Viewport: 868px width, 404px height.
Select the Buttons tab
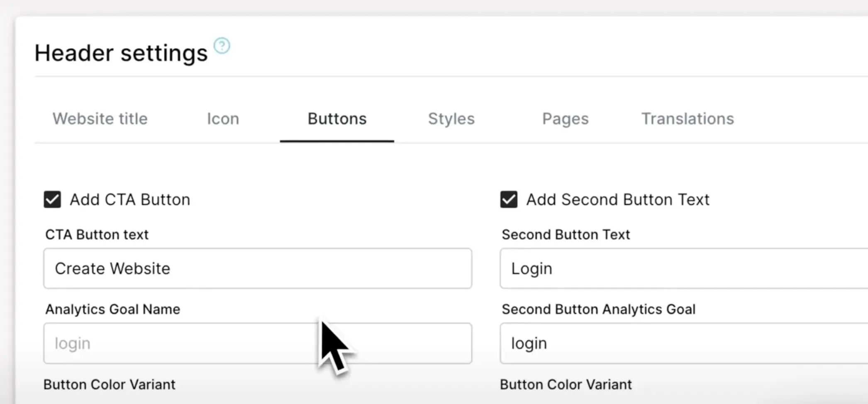point(337,119)
